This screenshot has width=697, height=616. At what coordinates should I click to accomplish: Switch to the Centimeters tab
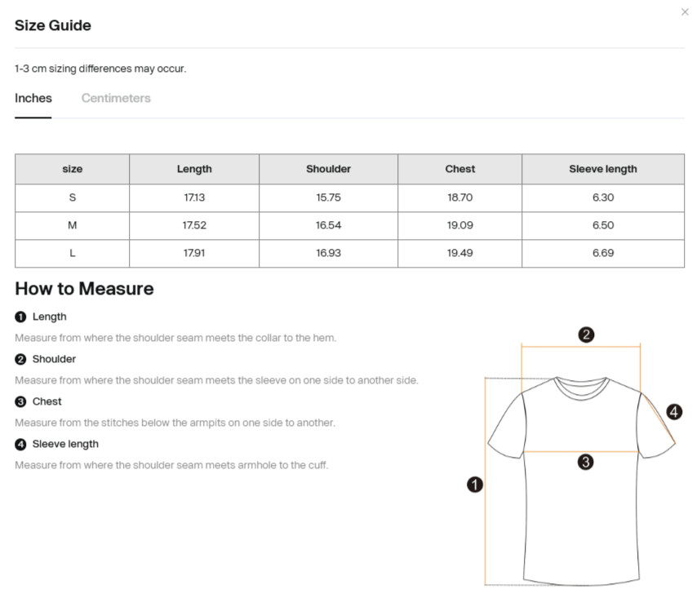[115, 98]
